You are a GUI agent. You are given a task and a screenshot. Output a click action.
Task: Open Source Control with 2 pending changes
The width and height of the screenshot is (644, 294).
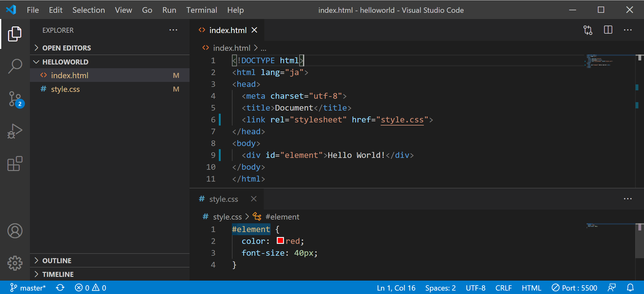click(15, 99)
